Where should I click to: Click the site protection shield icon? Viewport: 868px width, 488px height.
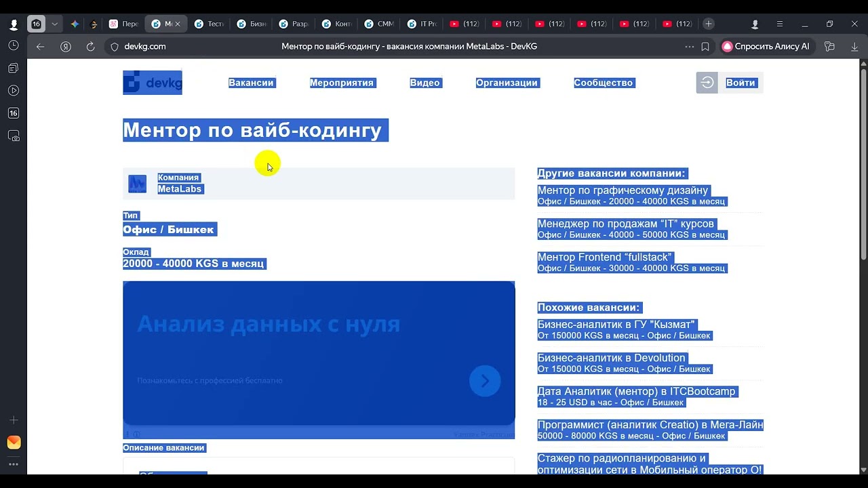[114, 47]
